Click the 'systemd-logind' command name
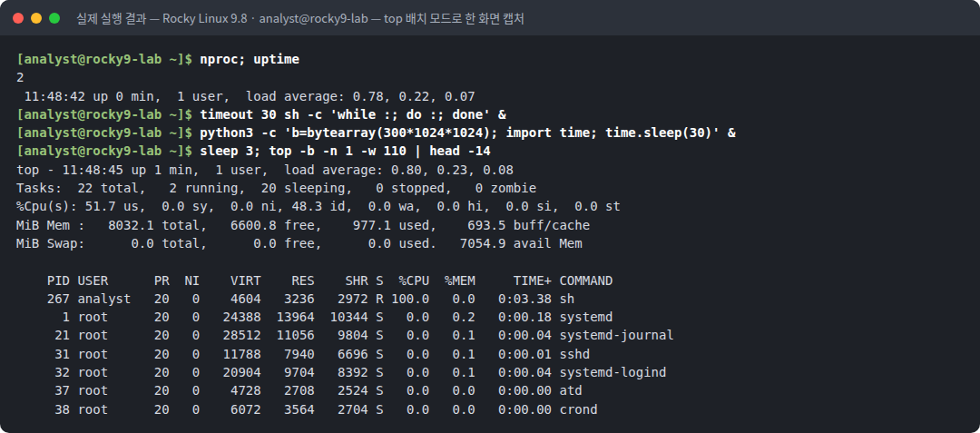The height and width of the screenshot is (433, 980). [x=613, y=372]
